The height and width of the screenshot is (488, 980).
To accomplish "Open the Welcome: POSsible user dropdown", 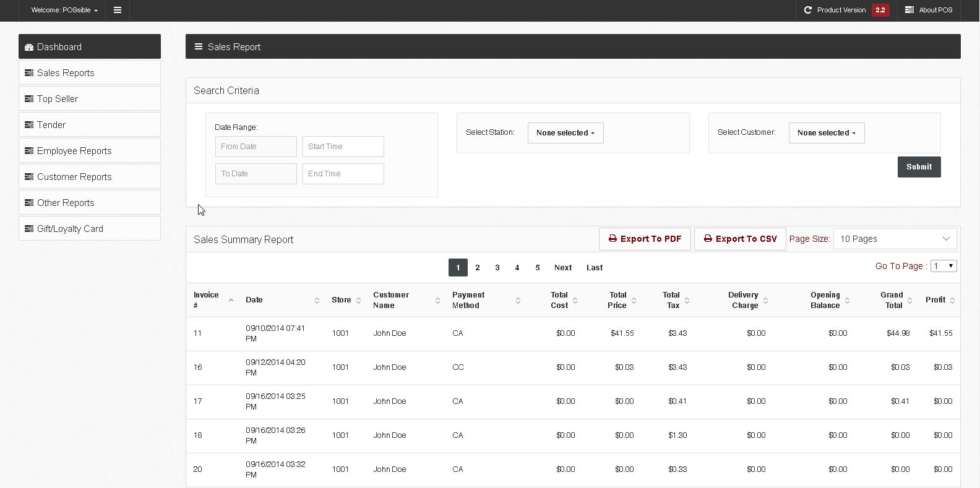I will 64,10.
